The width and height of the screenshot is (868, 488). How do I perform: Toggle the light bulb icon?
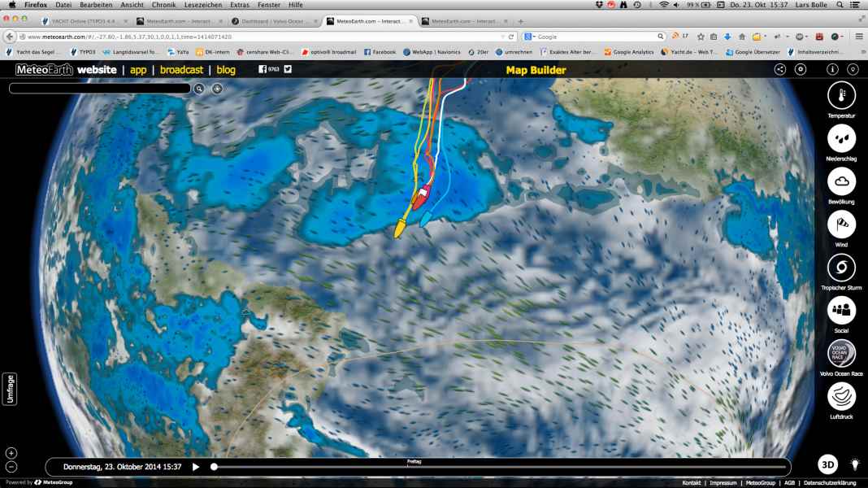pos(855,464)
